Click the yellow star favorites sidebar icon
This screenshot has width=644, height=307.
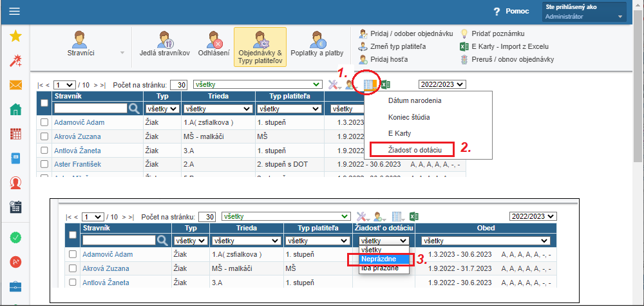pos(15,37)
